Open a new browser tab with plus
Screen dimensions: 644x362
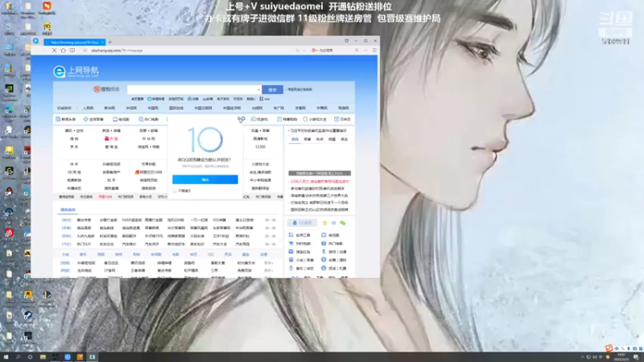[x=110, y=42]
